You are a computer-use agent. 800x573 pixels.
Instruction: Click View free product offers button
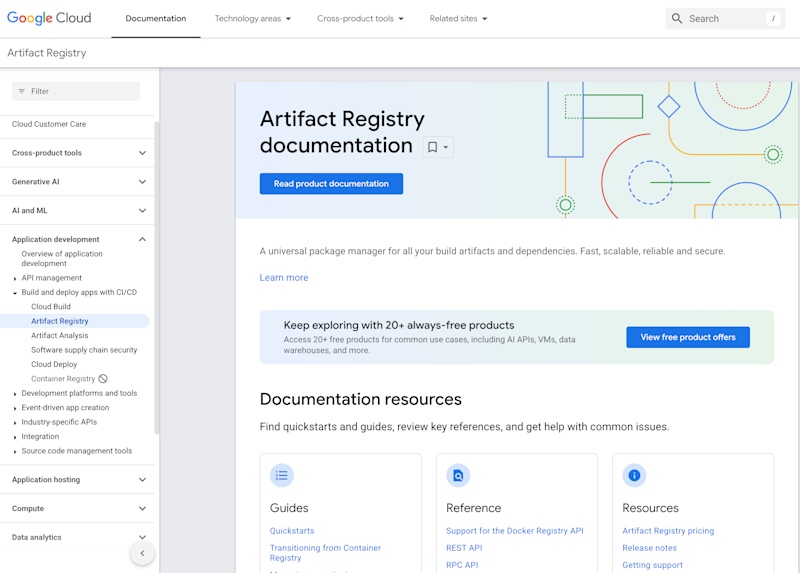pos(688,337)
